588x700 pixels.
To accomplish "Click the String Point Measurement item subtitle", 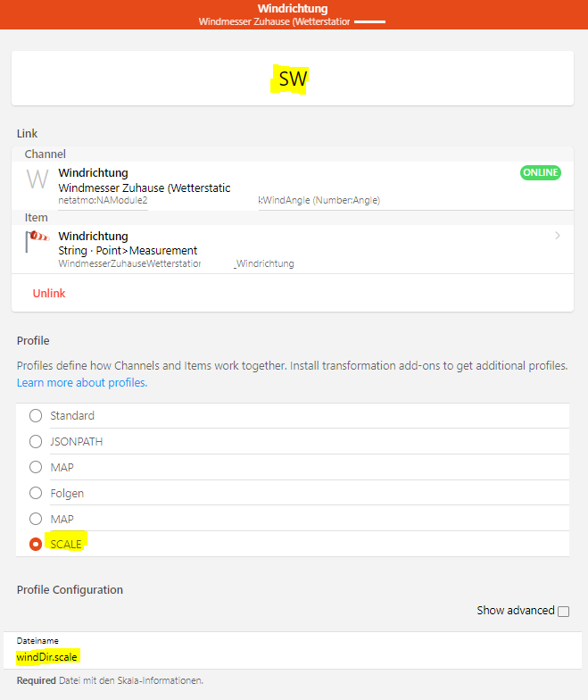I will (128, 251).
